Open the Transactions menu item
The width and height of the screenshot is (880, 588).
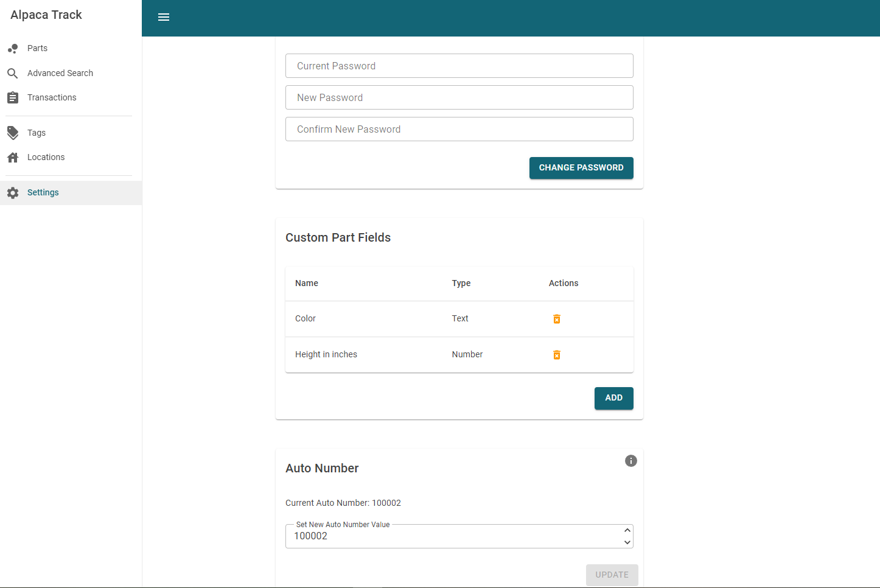(x=52, y=97)
